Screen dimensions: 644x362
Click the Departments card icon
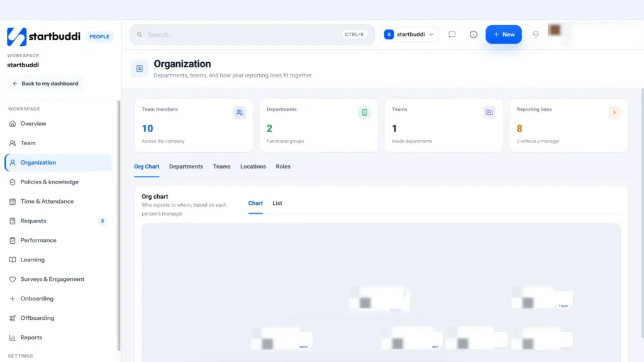364,112
